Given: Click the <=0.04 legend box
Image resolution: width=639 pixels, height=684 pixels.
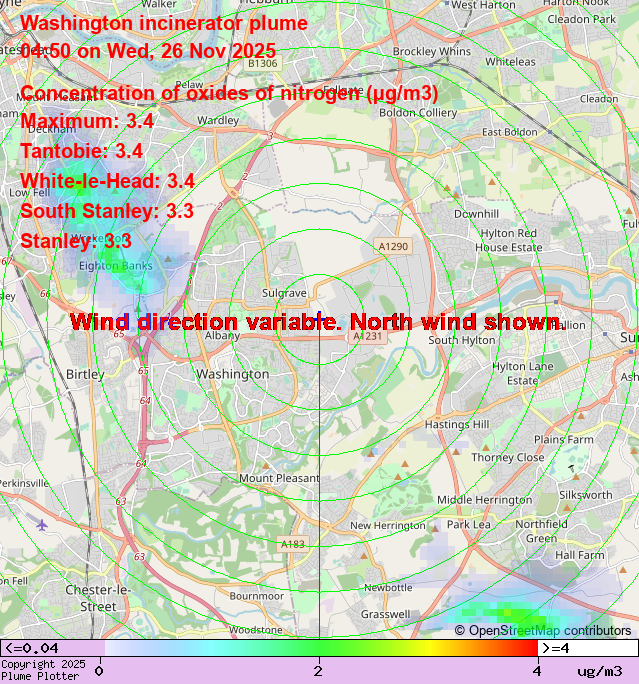Looking at the screenshot, I should click(52, 648).
